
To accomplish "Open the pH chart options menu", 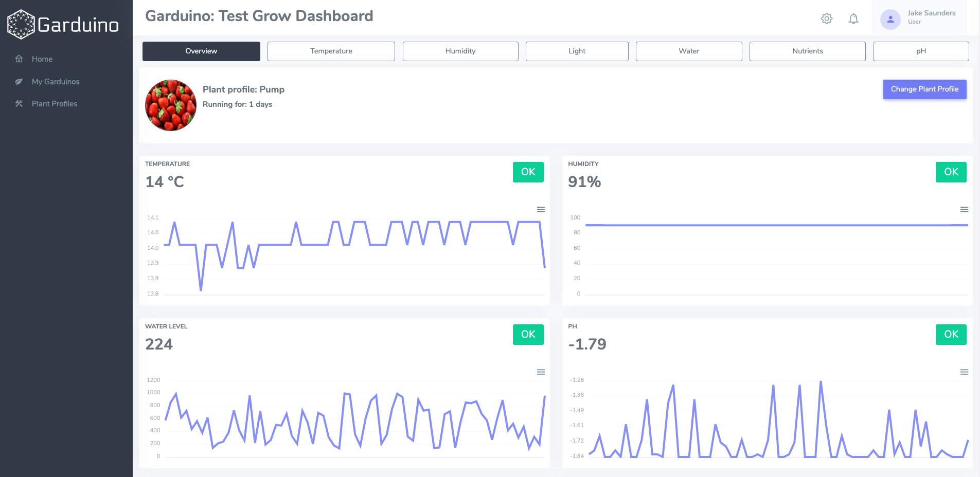I will 964,372.
